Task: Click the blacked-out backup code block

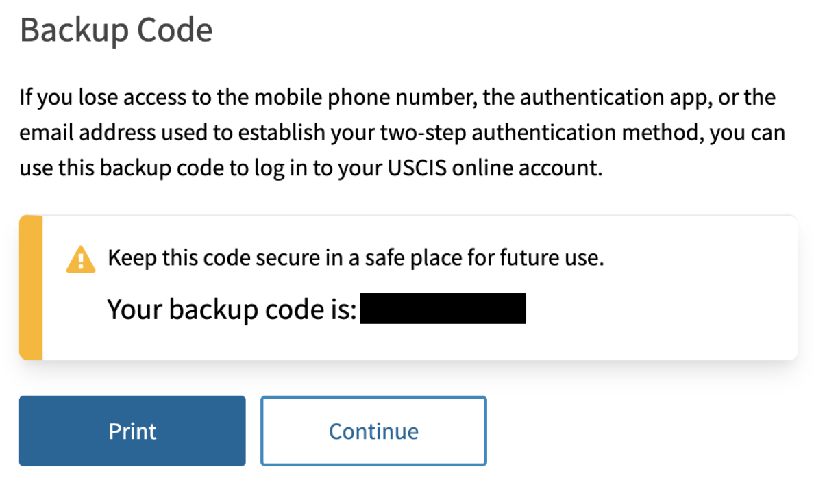Action: pyautogui.click(x=443, y=308)
